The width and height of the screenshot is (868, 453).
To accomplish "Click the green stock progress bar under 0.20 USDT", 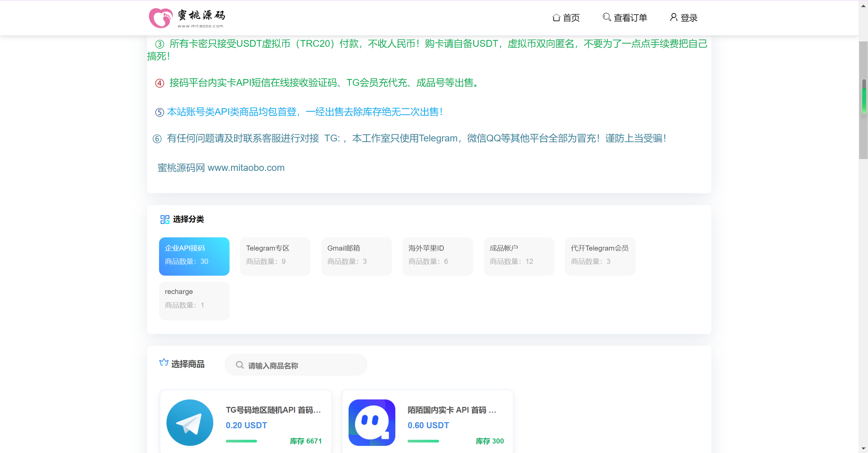I will (241, 441).
